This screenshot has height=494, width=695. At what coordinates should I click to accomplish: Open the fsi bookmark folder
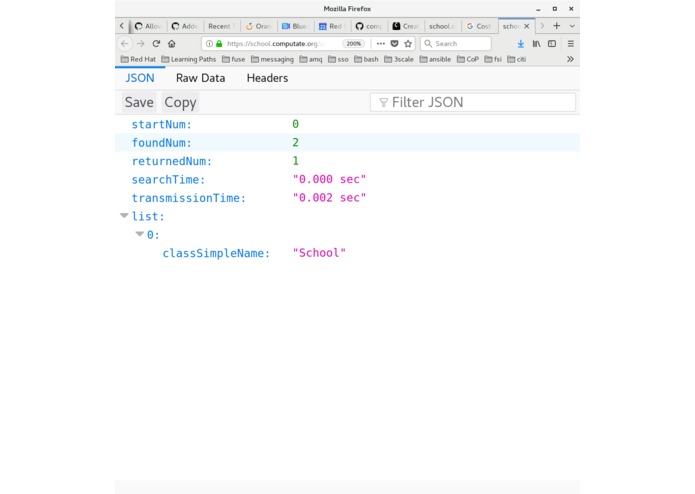coord(493,59)
